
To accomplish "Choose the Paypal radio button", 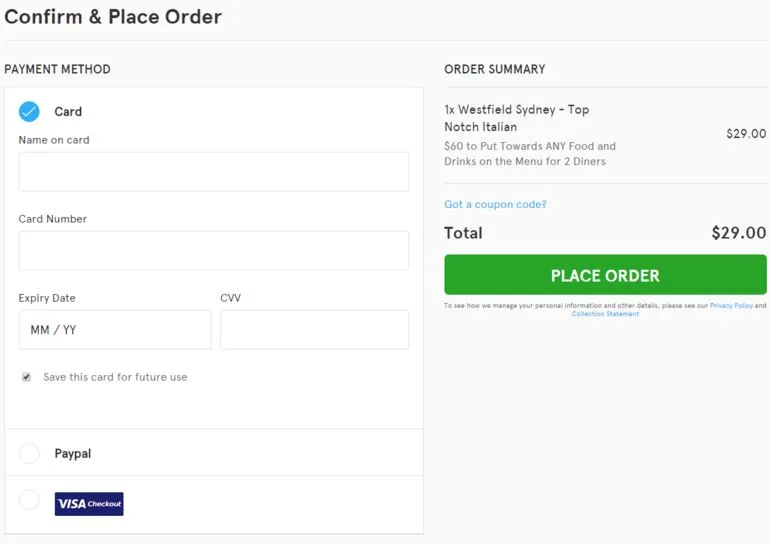I will click(x=29, y=454).
